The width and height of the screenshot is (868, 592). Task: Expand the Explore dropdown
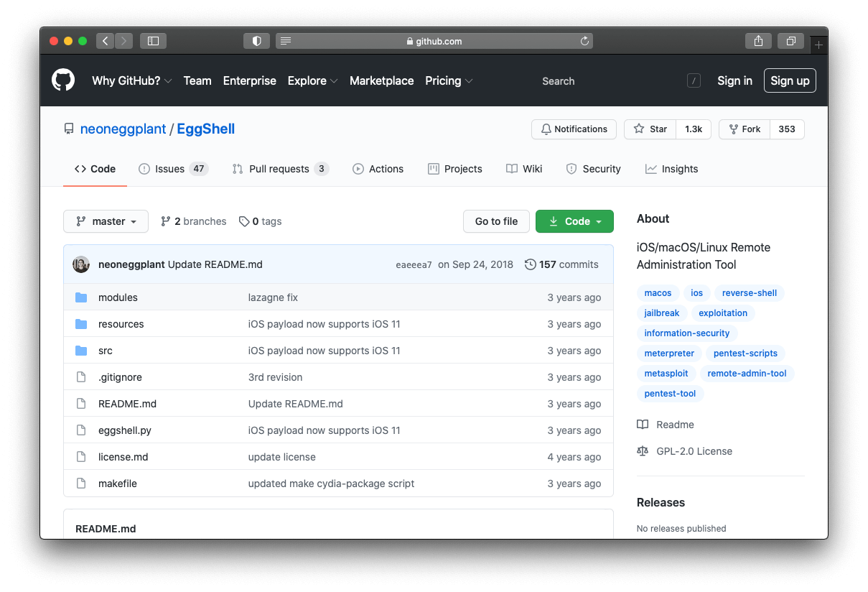312,80
